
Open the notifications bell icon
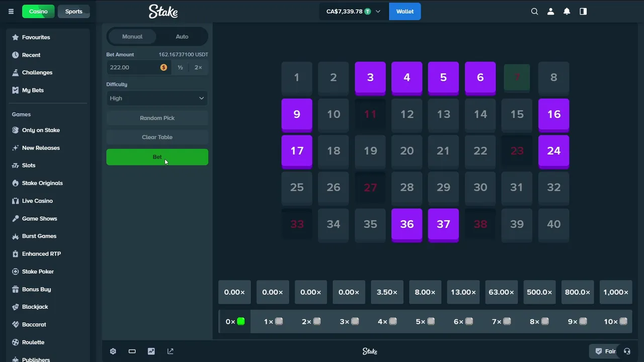[567, 12]
